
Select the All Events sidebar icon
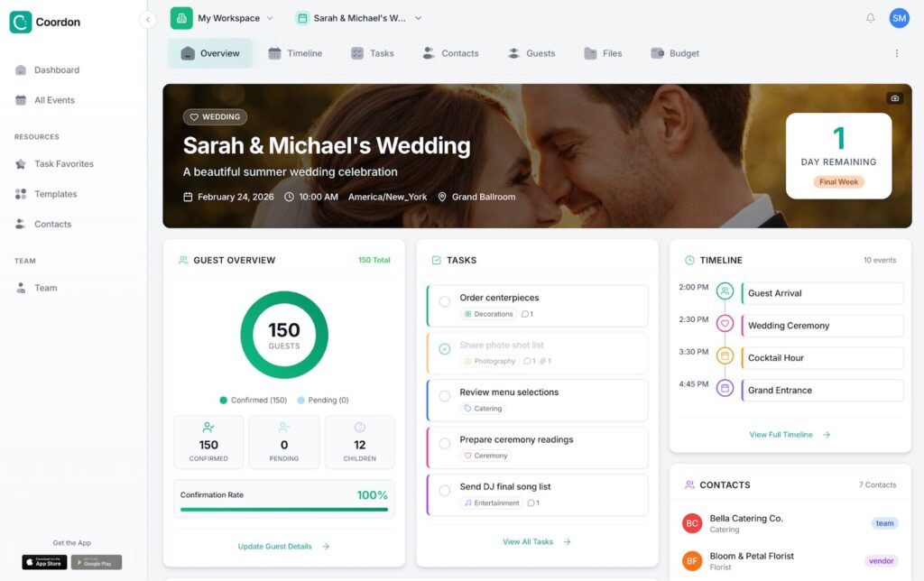22,100
